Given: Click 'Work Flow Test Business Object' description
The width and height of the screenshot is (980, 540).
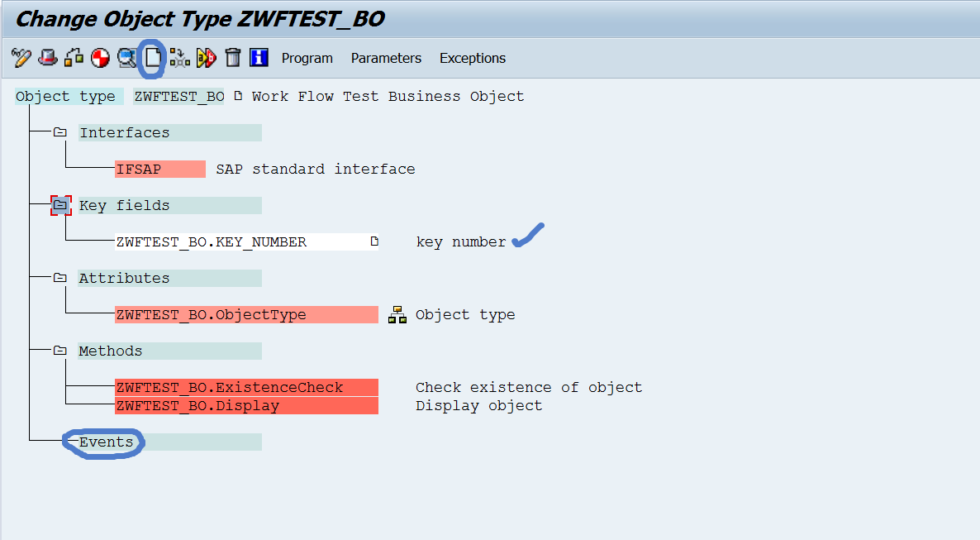Looking at the screenshot, I should (388, 97).
